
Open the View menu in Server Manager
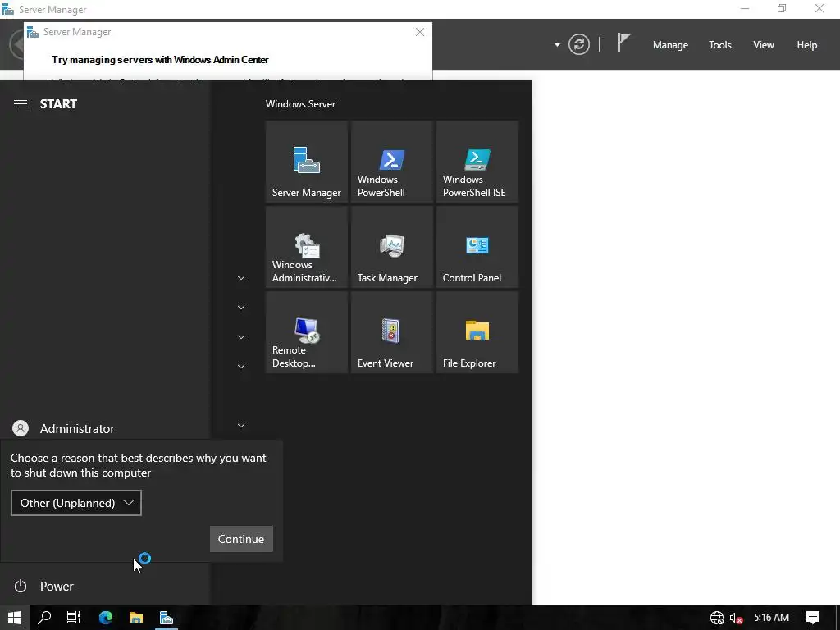[x=764, y=45]
